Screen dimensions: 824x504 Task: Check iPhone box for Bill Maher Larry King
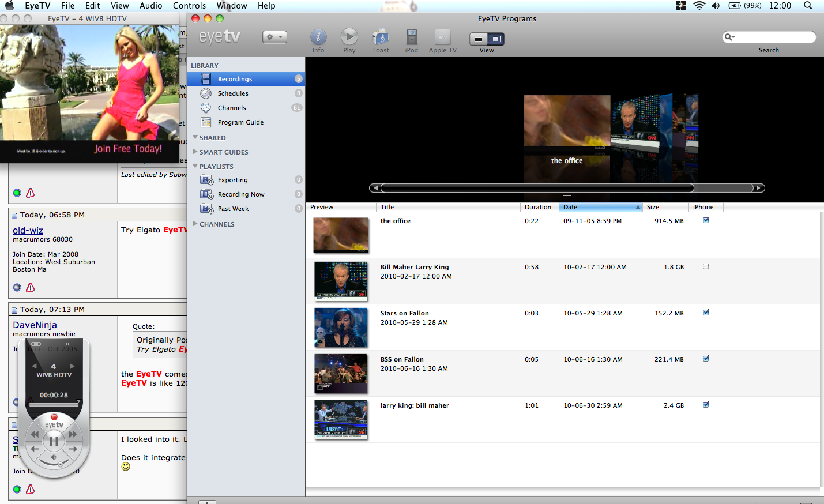pos(706,266)
